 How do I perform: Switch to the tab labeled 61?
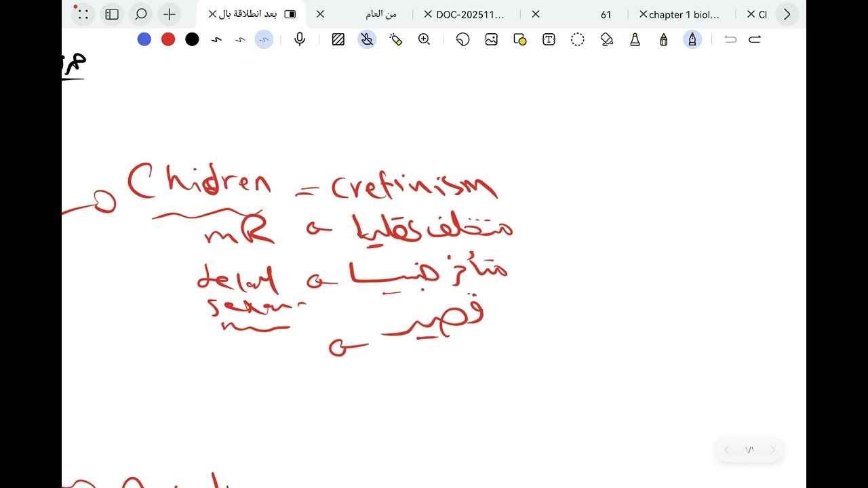(x=606, y=14)
